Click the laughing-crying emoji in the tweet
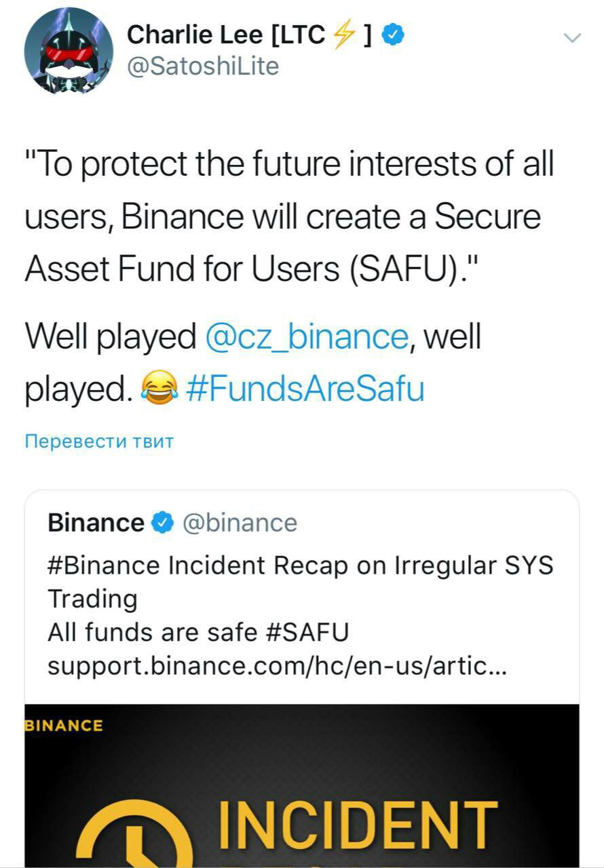This screenshot has height=868, width=604. click(158, 389)
